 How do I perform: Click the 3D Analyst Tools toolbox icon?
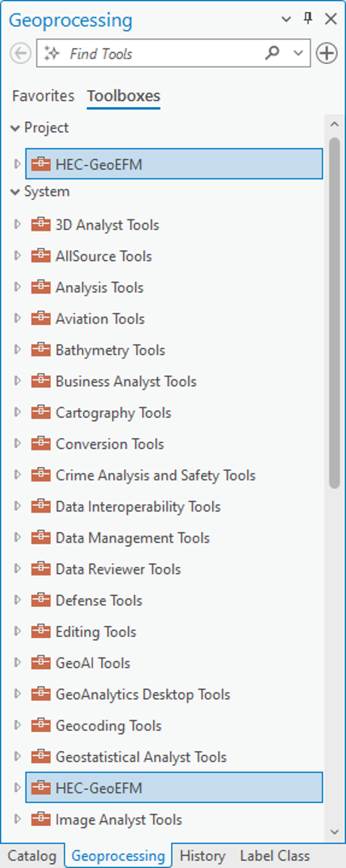pos(41,225)
